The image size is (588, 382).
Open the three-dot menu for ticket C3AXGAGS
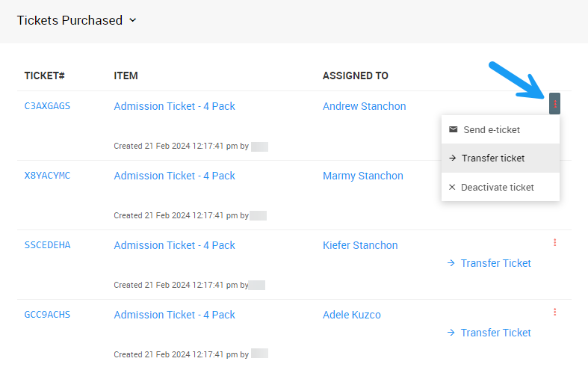554,104
